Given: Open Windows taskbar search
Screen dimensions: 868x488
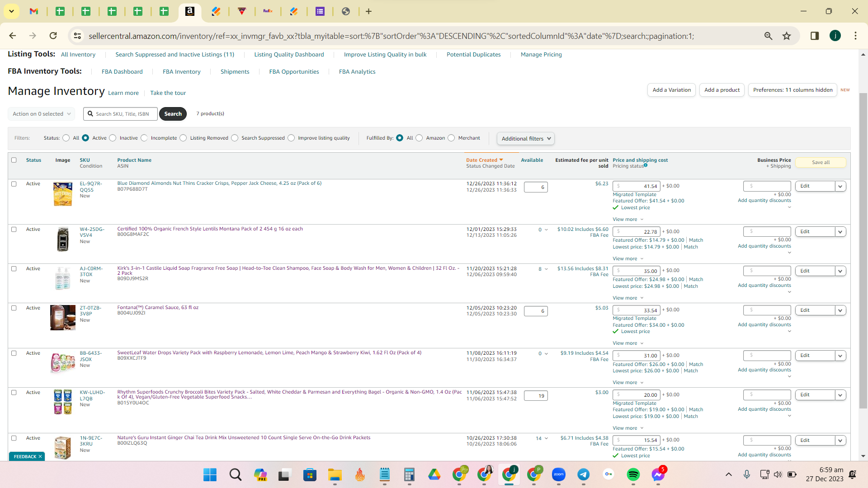Looking at the screenshot, I should point(235,474).
